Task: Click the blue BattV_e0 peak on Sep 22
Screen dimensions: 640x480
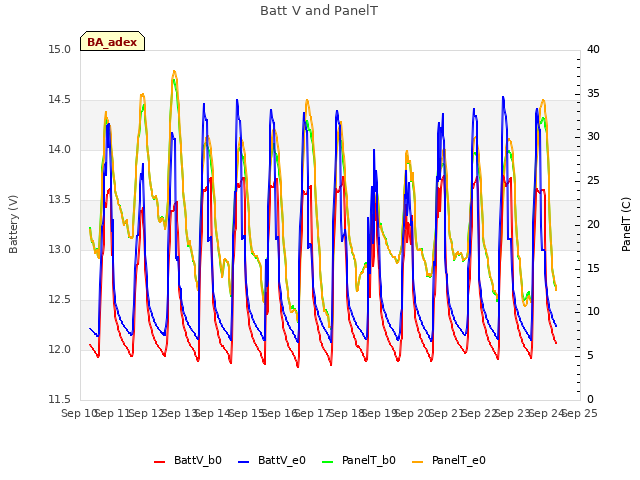Action: 503,97
